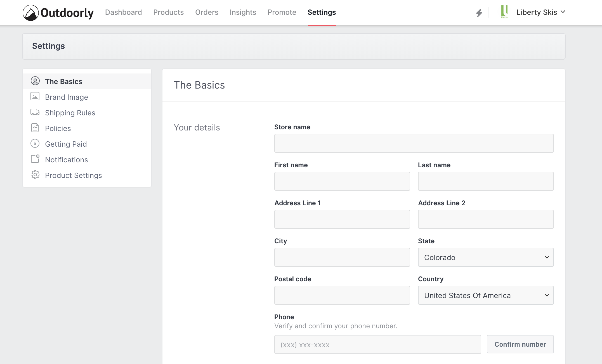Click the document icon beside Policies
This screenshot has width=602, height=364.
click(35, 128)
